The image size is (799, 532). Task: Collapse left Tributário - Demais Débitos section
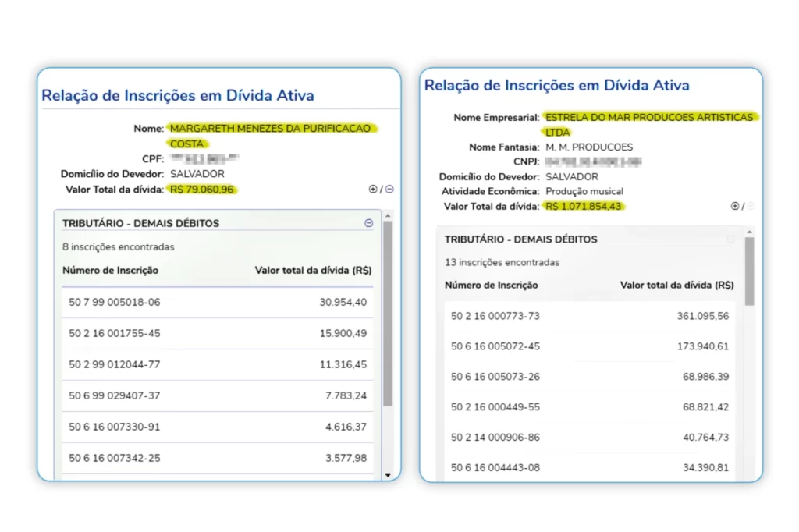(x=369, y=223)
